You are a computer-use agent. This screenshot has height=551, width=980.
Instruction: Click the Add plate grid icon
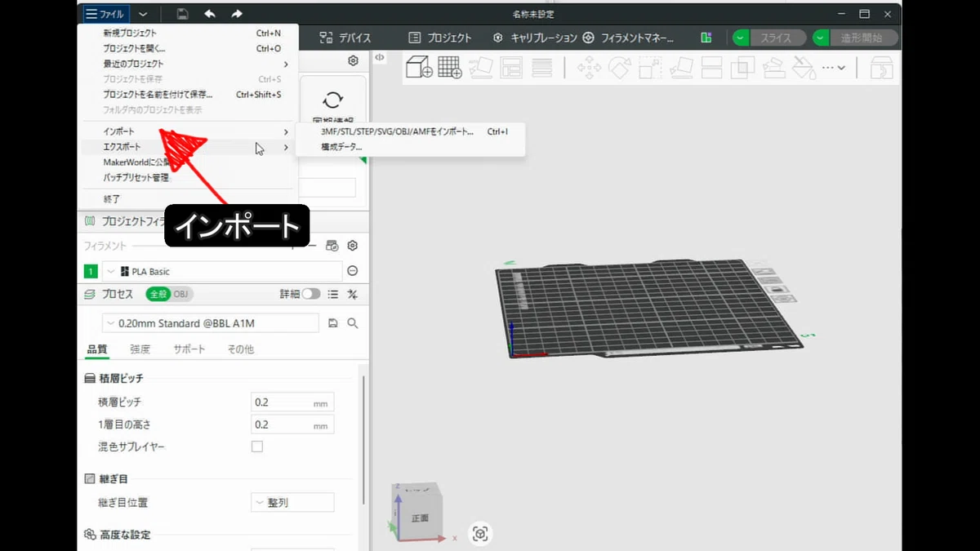[450, 68]
